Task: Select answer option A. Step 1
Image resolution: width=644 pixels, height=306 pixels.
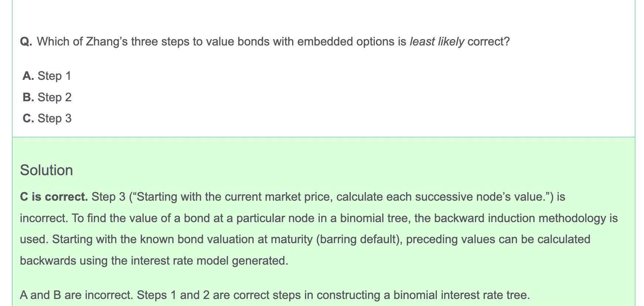Action: tap(47, 76)
